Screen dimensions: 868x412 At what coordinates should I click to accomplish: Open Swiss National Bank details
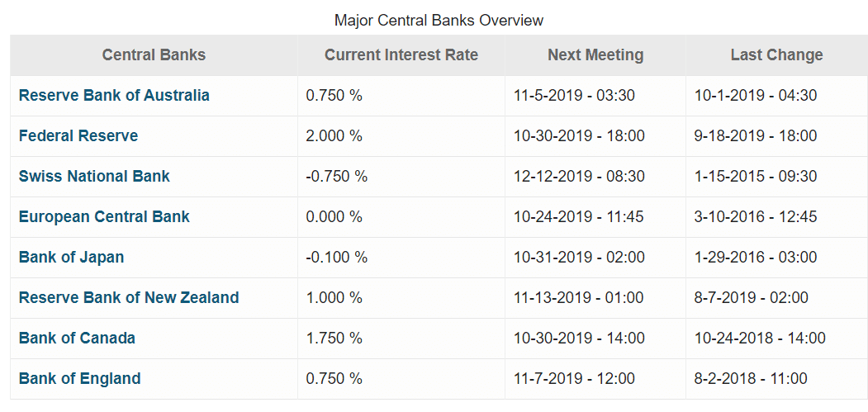(x=94, y=176)
